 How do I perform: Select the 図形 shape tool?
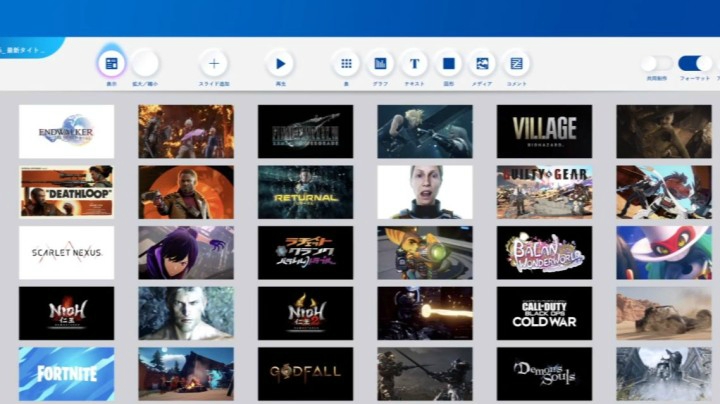pyautogui.click(x=449, y=63)
